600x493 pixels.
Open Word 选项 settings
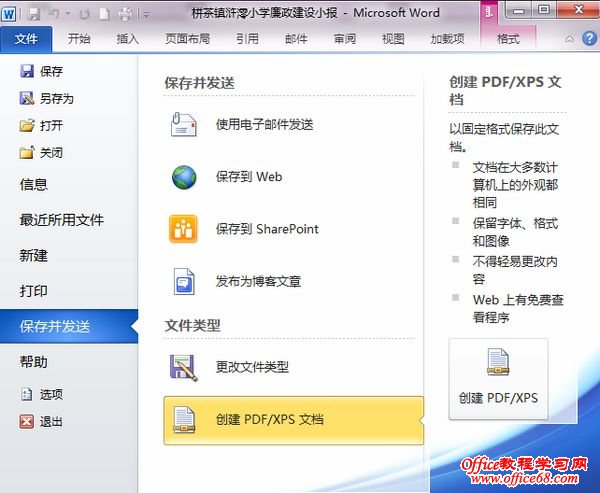tap(51, 394)
